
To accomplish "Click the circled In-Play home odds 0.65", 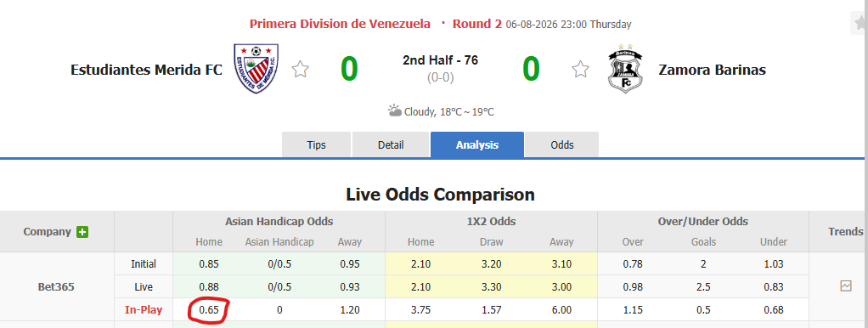I will pyautogui.click(x=209, y=310).
